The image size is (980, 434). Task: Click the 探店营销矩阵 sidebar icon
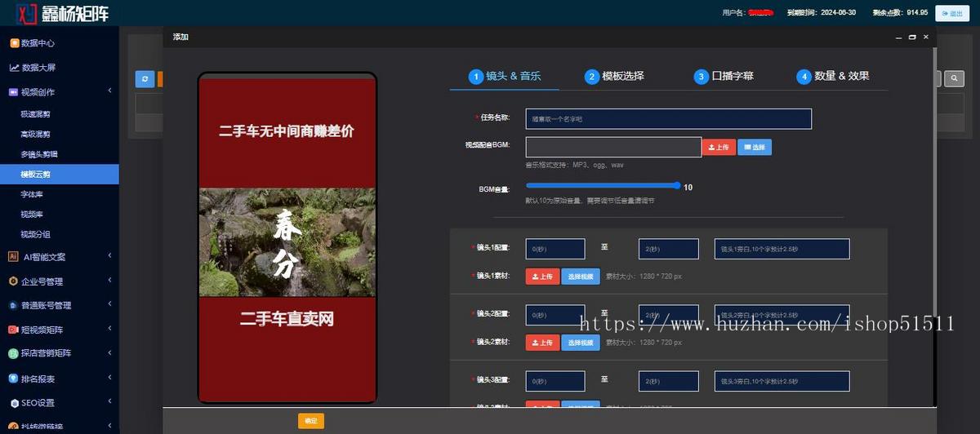tap(13, 354)
